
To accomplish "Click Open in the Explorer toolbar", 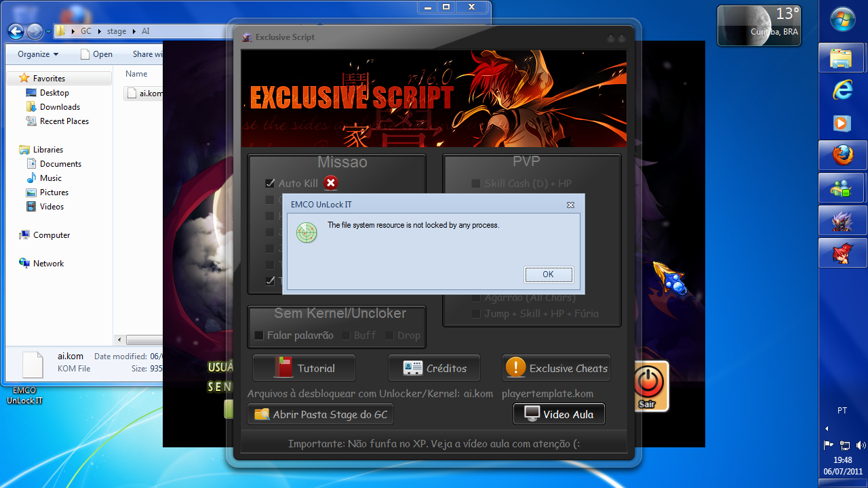I will click(96, 54).
